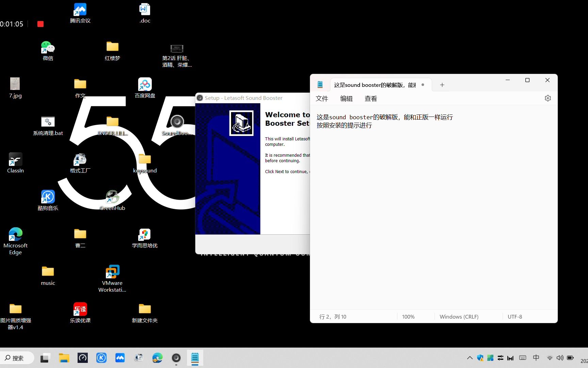Open Windows Security tray icon
Image resolution: width=588 pixels, height=368 pixels.
click(x=480, y=358)
